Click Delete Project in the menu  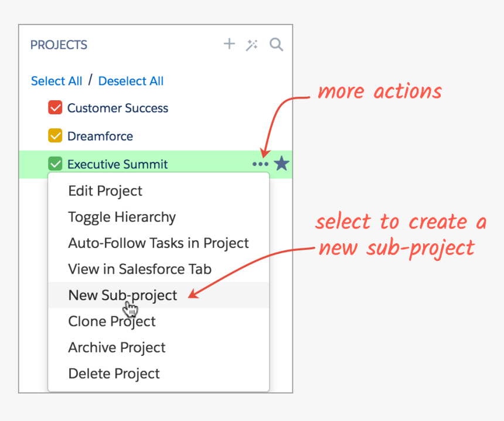coord(114,374)
